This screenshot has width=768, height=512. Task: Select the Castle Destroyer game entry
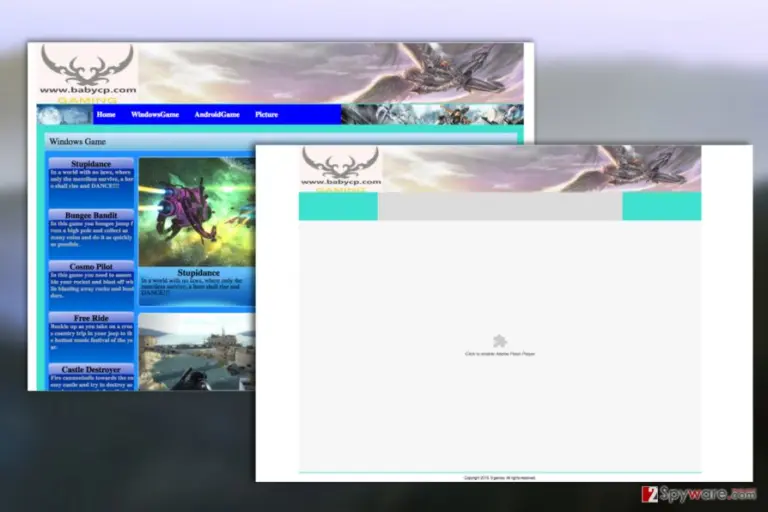pyautogui.click(x=91, y=369)
